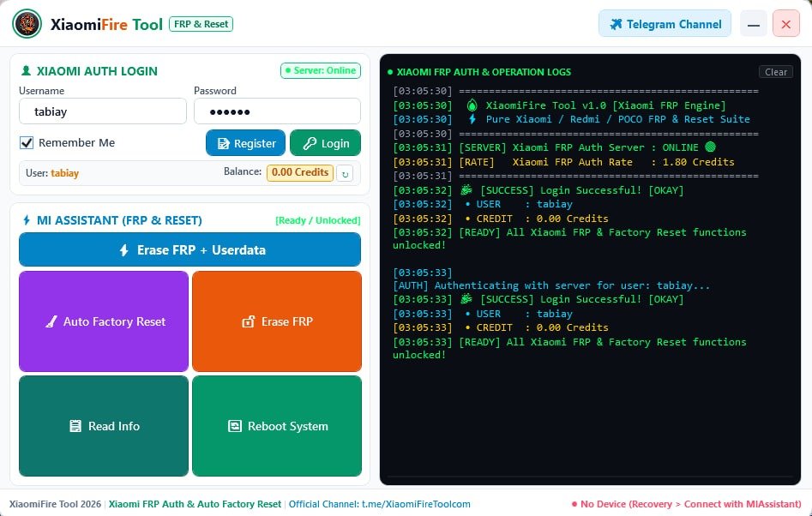Click the XiaomiFire Tool v1.0 log line
The height and width of the screenshot is (516, 812).
(559, 105)
